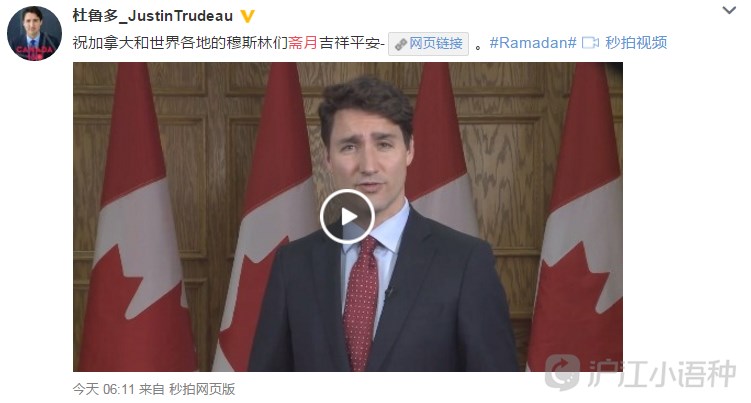Click the 来自 label below the video

[x=152, y=389]
